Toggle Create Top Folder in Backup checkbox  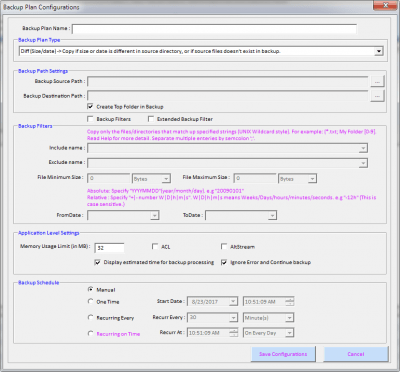(90, 107)
